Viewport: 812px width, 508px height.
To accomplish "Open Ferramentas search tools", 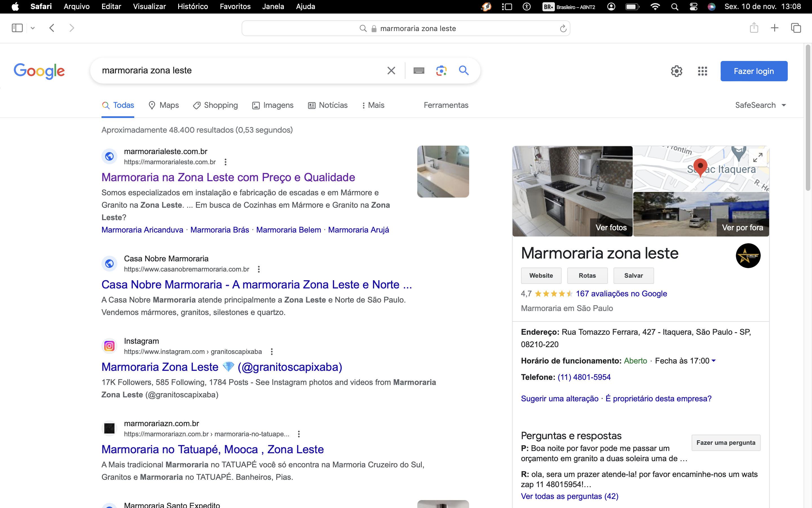I will pyautogui.click(x=446, y=105).
